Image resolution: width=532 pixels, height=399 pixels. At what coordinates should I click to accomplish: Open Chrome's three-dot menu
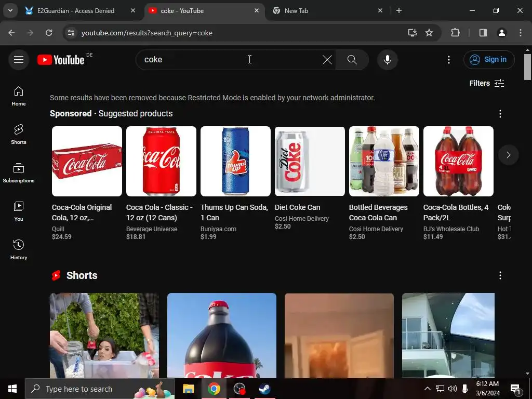click(521, 33)
